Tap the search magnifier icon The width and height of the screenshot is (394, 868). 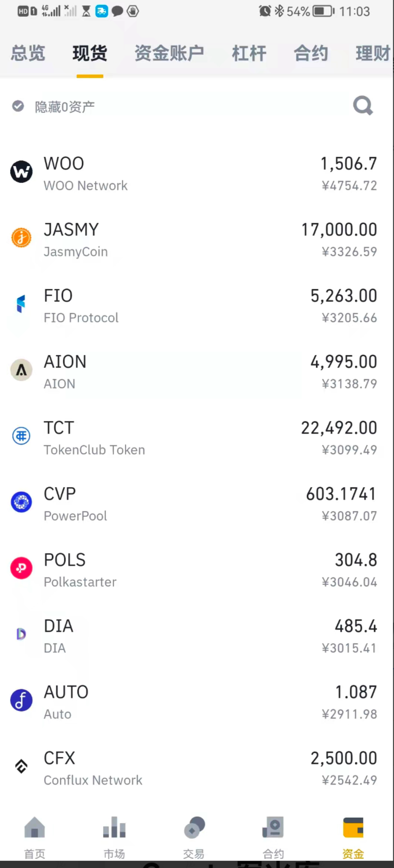click(363, 106)
